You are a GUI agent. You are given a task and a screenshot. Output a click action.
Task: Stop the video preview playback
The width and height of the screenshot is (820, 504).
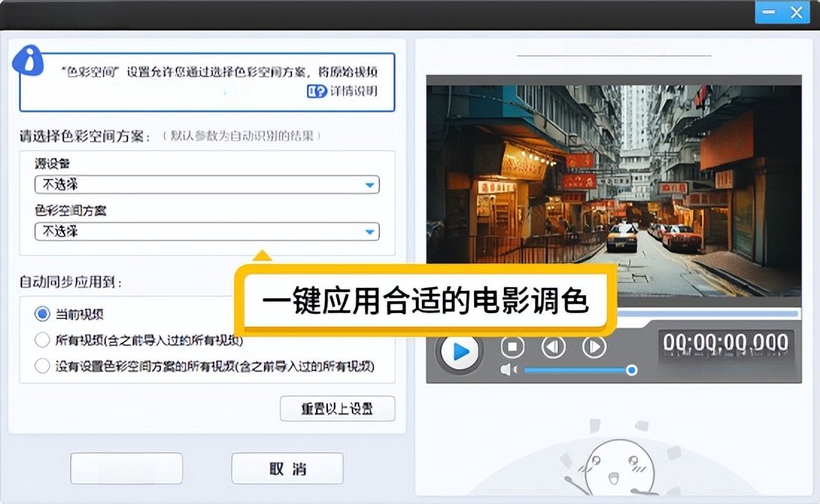513,347
